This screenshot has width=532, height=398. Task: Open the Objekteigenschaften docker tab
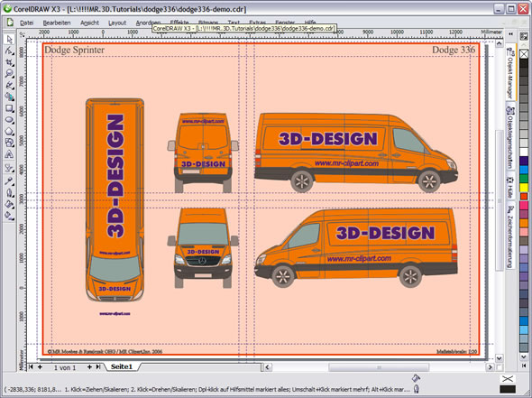coord(510,137)
